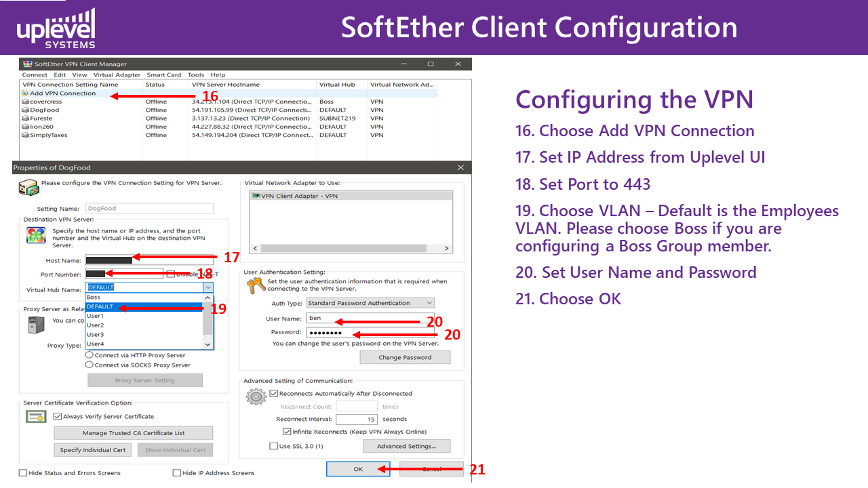Image resolution: width=868 pixels, height=488 pixels.
Task: Click the User Name field
Action: (x=370, y=318)
